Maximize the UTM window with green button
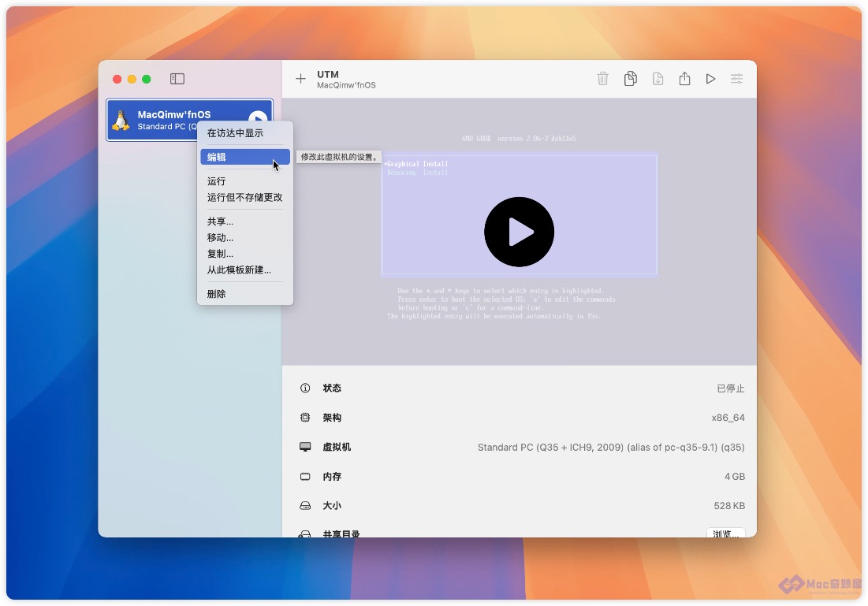The height and width of the screenshot is (606, 868). tap(146, 79)
